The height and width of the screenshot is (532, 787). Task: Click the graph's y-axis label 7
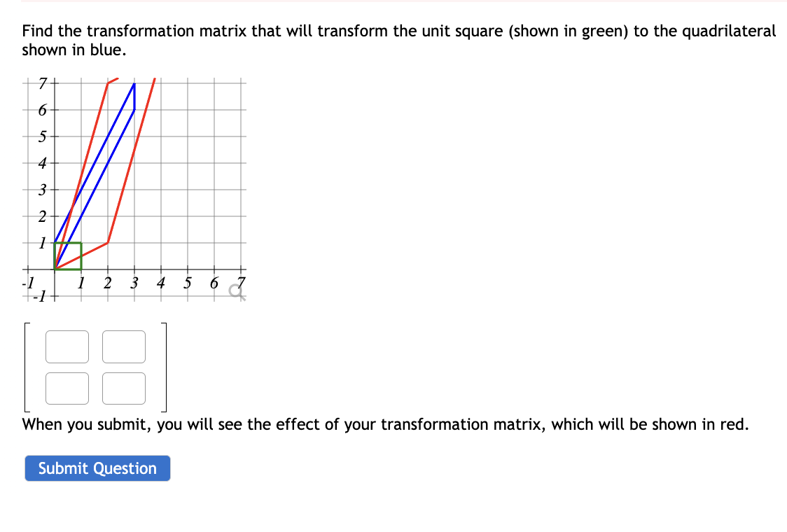point(43,83)
